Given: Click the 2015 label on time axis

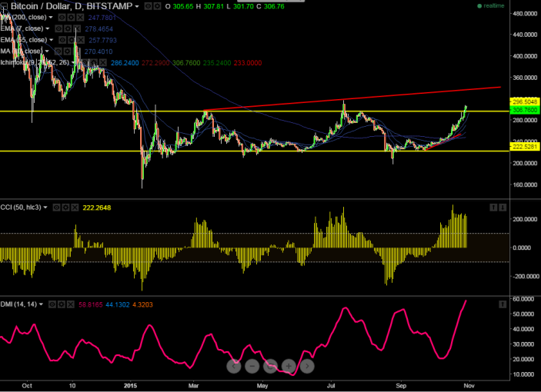Looking at the screenshot, I should coord(131,386).
